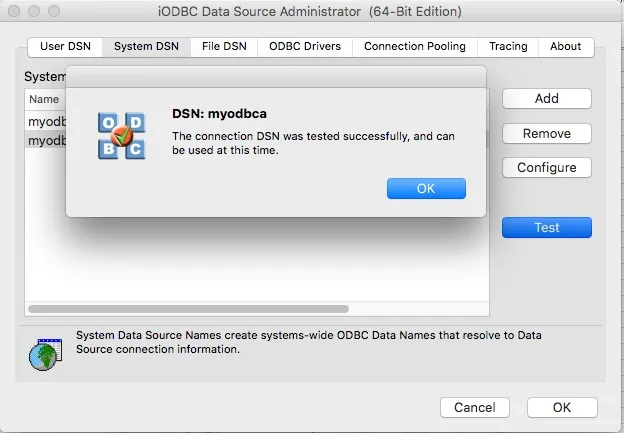Click the Remove button
This screenshot has height=433, width=624.
coord(546,134)
